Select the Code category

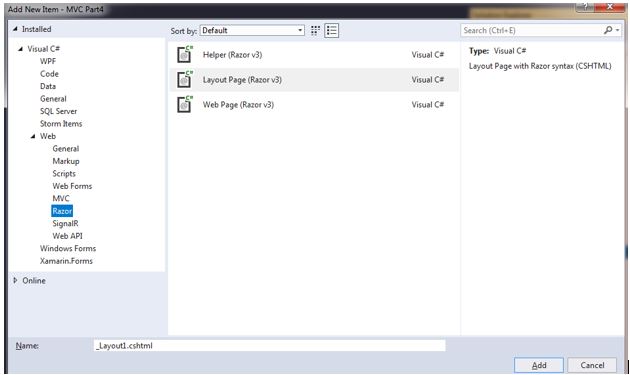[x=49, y=74]
